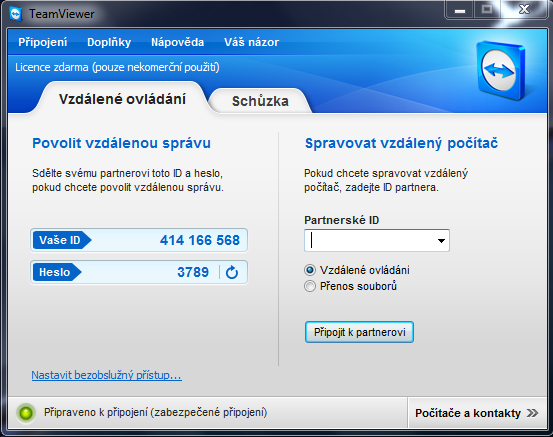The image size is (553, 437).
Task: Click the Vaše ID label tag
Action: tap(62, 240)
